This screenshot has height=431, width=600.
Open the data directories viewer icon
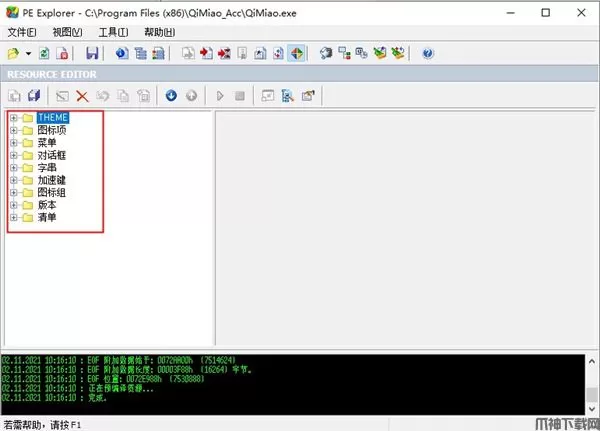(140, 53)
